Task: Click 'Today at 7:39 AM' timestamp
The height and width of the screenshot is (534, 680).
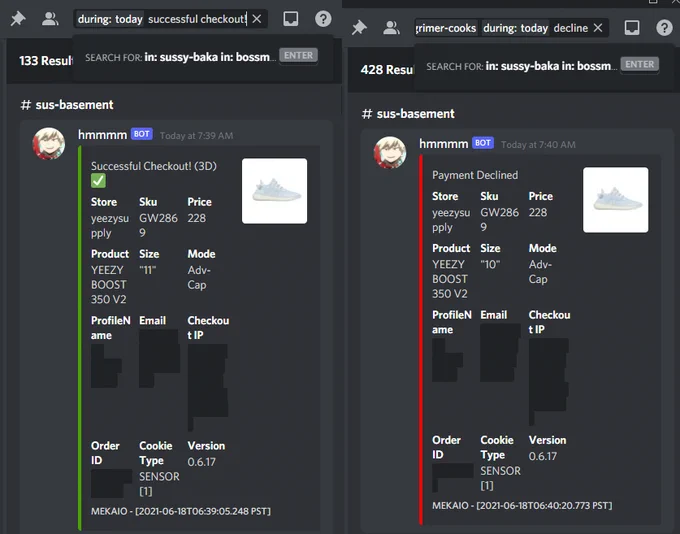Action: click(x=196, y=136)
